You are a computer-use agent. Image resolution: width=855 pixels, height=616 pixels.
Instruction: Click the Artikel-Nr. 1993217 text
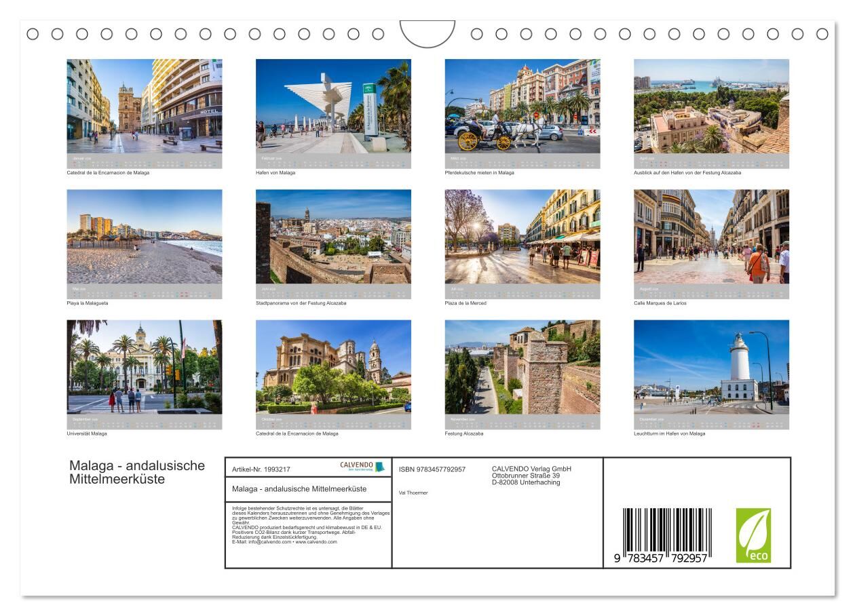[x=263, y=469]
